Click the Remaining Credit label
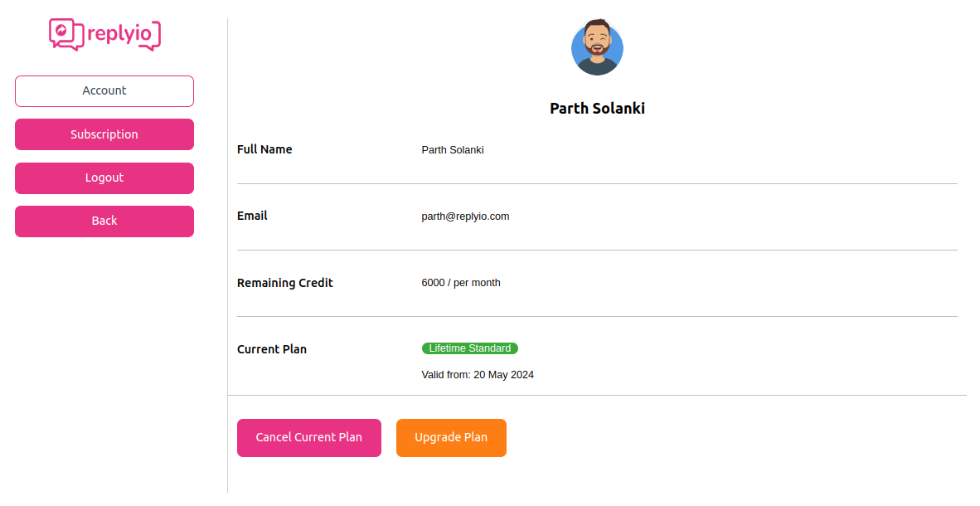 click(x=284, y=283)
